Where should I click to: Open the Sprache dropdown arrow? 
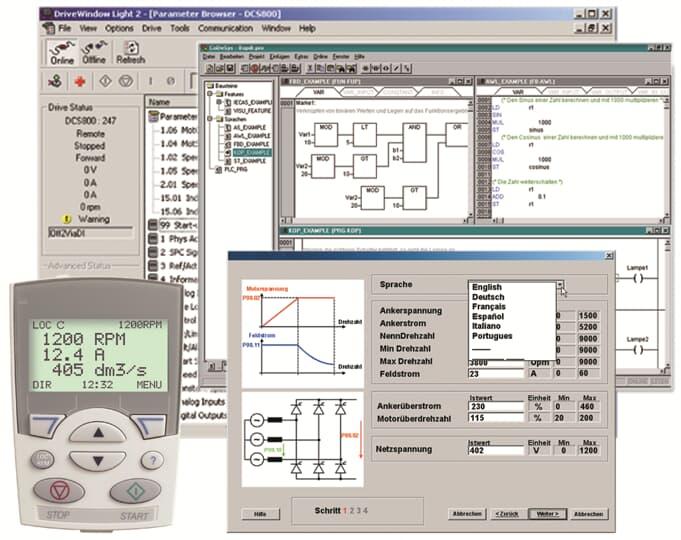560,285
